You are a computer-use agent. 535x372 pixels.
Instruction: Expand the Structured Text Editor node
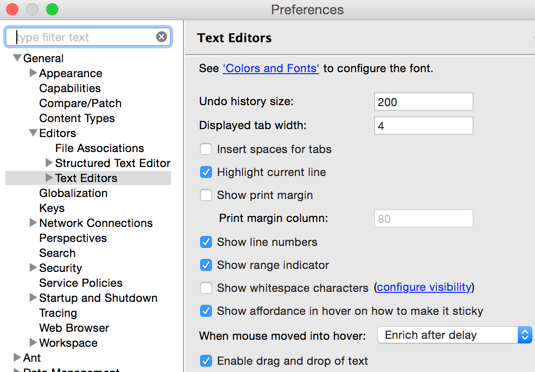coord(49,162)
